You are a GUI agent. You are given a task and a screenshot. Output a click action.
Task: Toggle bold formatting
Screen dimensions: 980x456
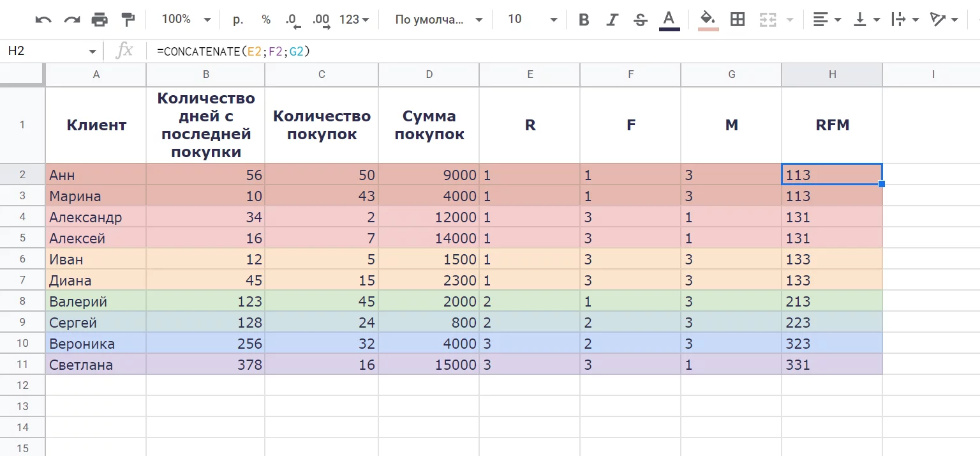pyautogui.click(x=584, y=20)
